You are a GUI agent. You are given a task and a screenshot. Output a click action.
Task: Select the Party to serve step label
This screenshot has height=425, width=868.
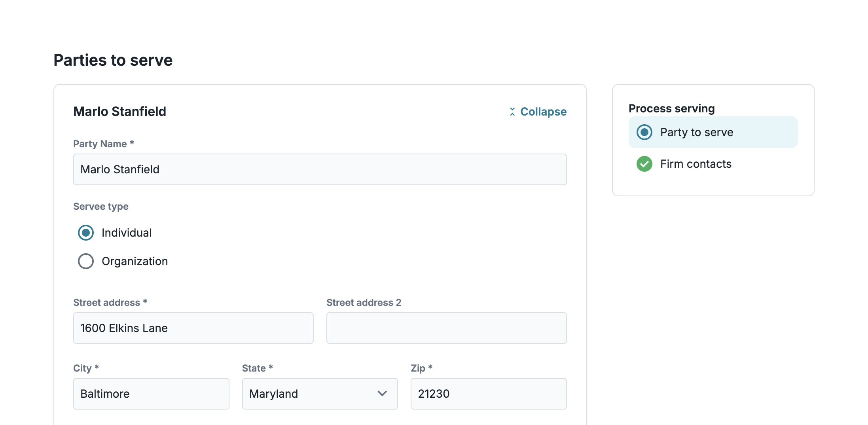coord(696,132)
